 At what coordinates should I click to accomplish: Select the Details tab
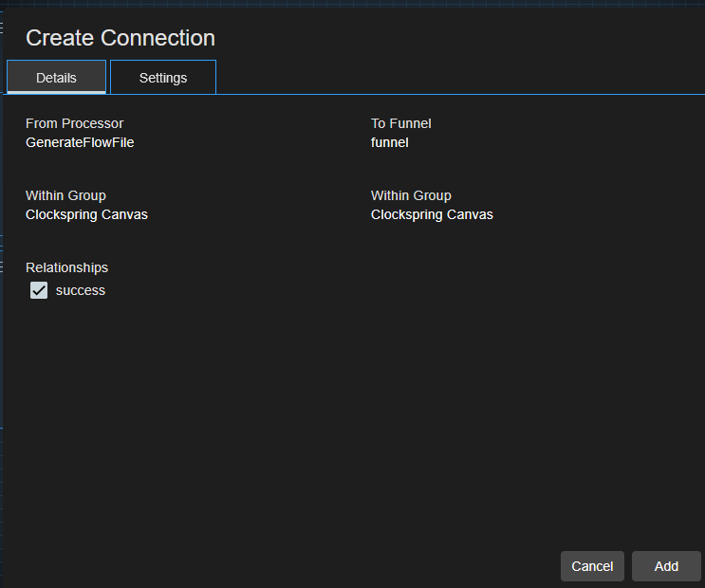[56, 78]
